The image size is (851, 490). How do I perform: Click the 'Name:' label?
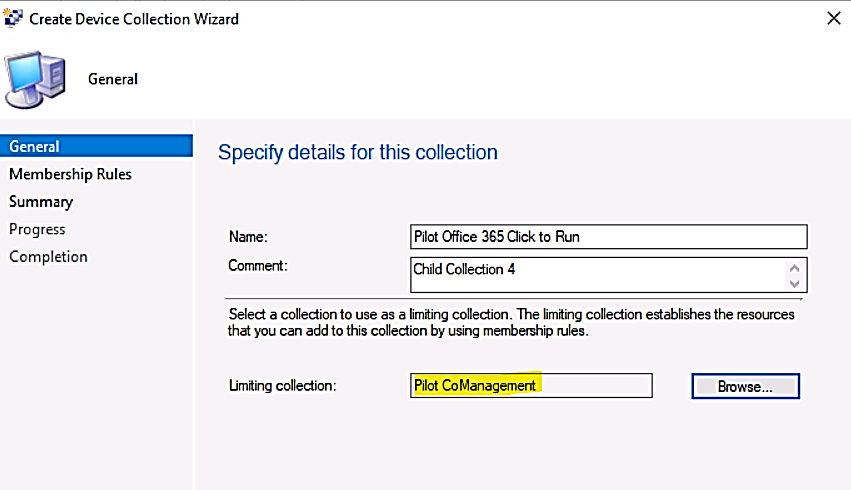pyautogui.click(x=248, y=237)
